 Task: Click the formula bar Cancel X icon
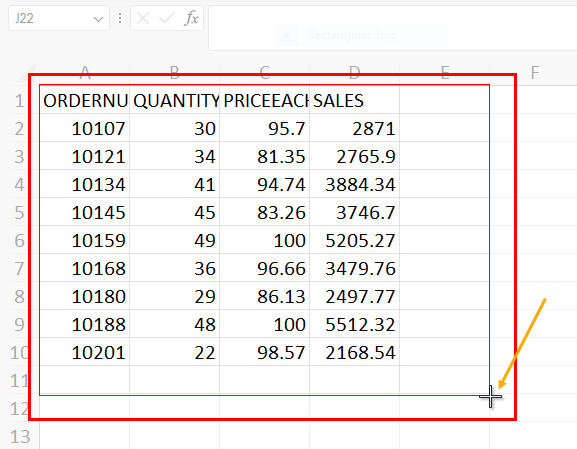pyautogui.click(x=143, y=18)
